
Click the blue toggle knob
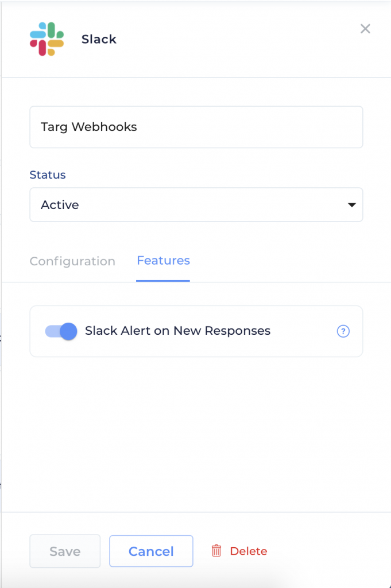click(x=68, y=331)
